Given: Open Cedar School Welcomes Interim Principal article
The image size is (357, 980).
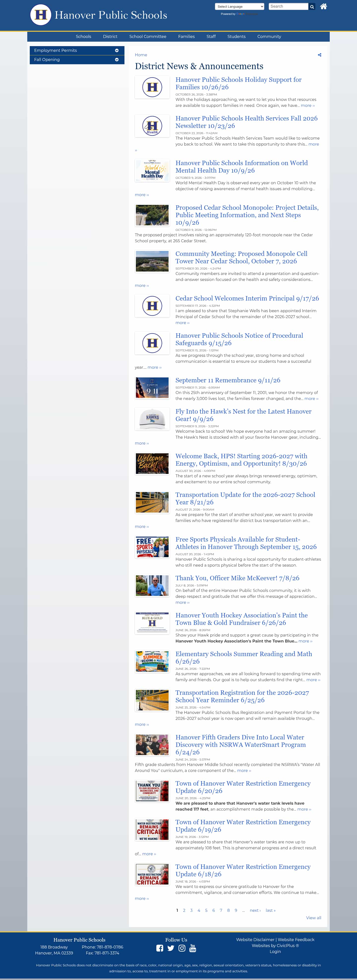Looking at the screenshot, I should [x=247, y=298].
